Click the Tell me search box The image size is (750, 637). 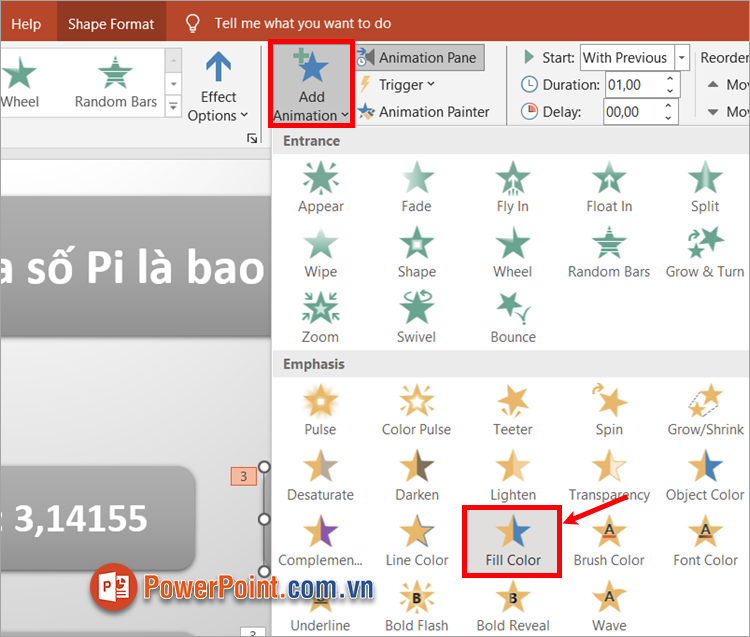point(302,23)
